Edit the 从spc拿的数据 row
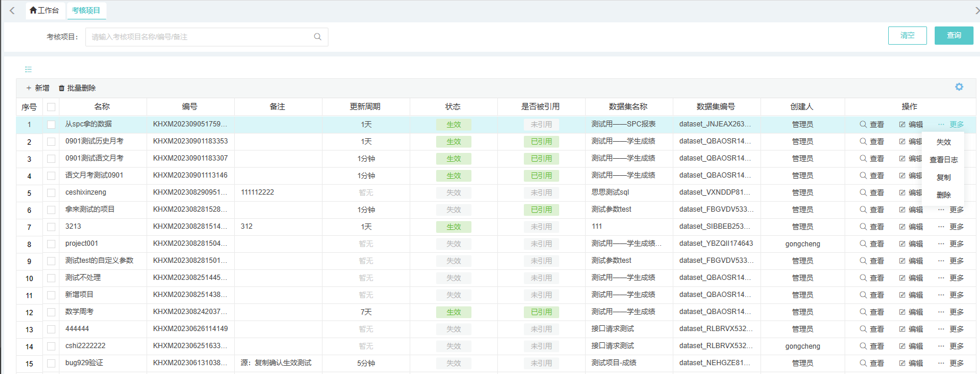The height and width of the screenshot is (374, 980). [x=911, y=125]
